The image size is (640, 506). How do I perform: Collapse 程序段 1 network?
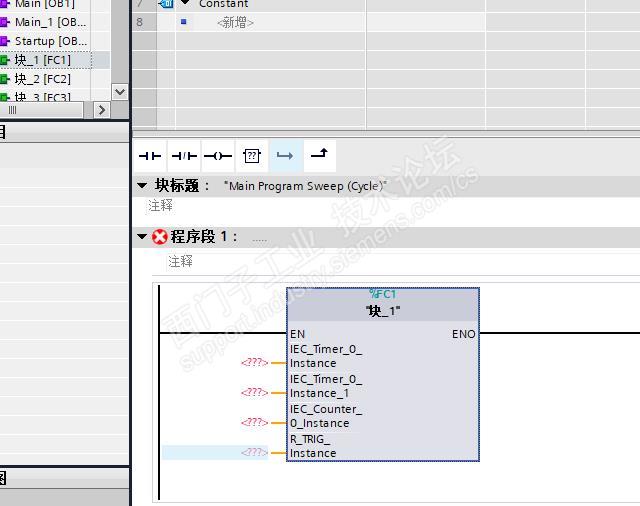coord(142,236)
